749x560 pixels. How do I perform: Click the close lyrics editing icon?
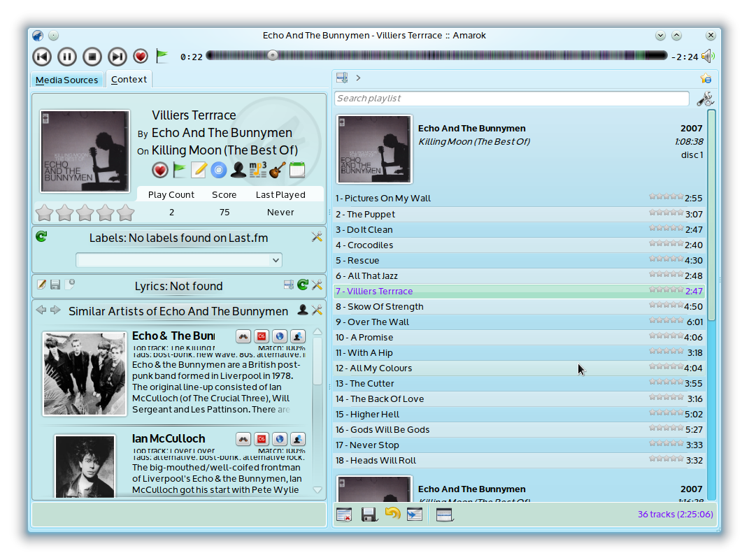70,285
